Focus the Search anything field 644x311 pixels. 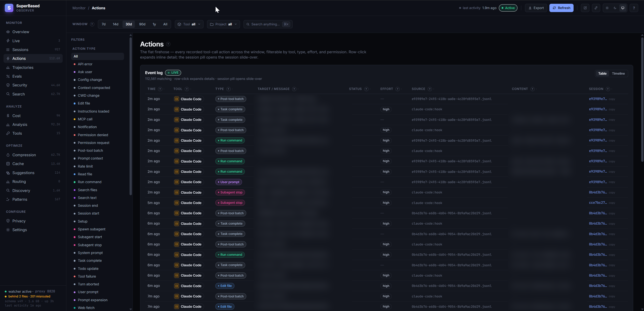(268, 24)
